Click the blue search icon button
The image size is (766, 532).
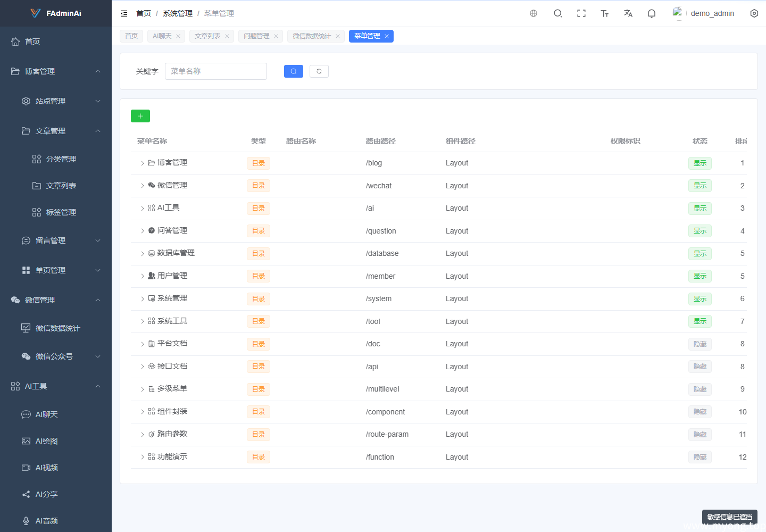(x=294, y=71)
